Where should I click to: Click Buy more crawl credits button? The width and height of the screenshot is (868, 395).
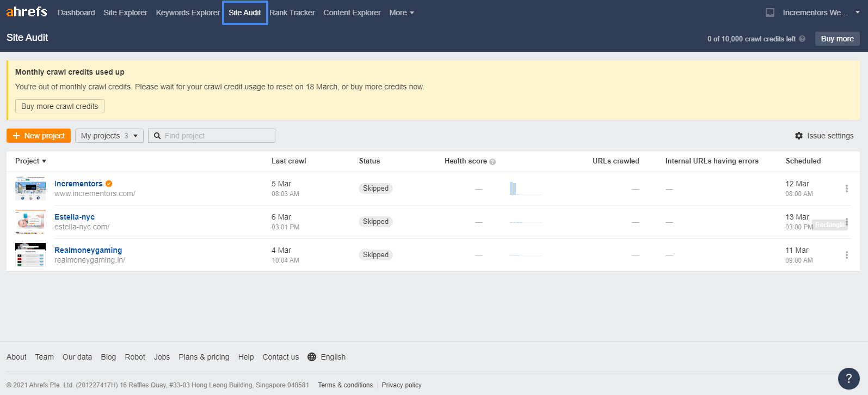[x=60, y=106]
